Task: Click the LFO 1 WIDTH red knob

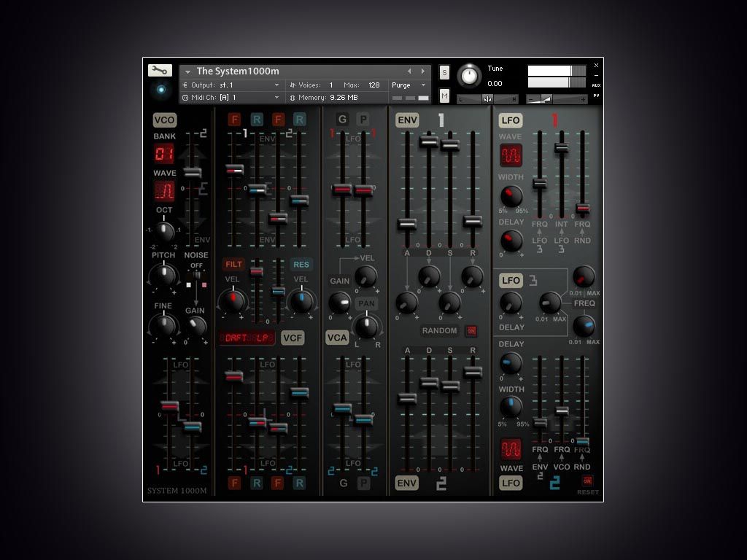Action: click(x=511, y=195)
